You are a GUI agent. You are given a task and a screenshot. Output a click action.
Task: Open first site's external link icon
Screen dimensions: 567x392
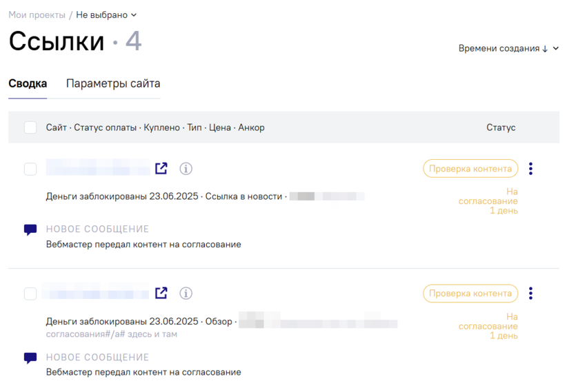[161, 168]
